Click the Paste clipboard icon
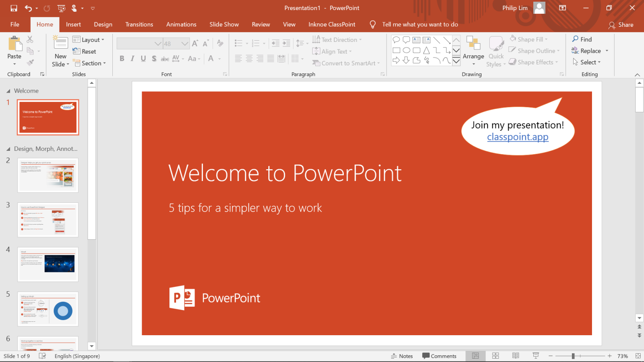 14,44
